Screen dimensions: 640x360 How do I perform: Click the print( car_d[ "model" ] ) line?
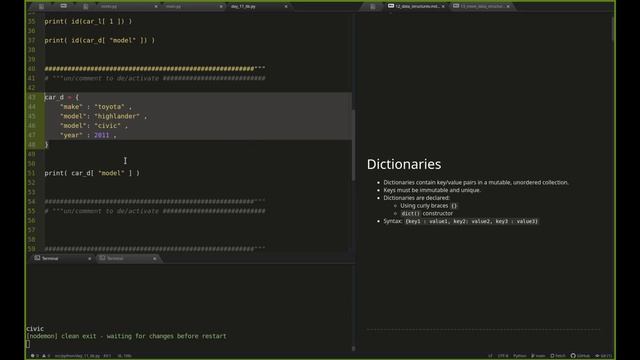92,173
